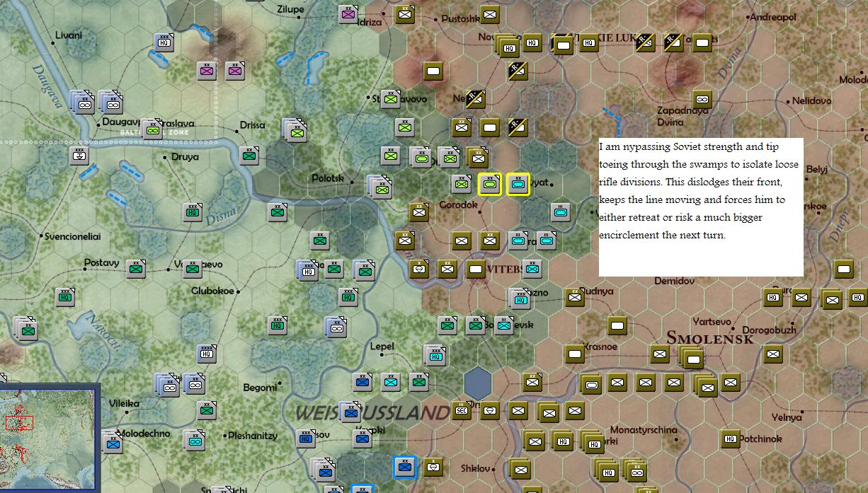Select the Soviet rifle division at Dorogobuzh
This screenshot has height=493, width=868.
pos(773,353)
